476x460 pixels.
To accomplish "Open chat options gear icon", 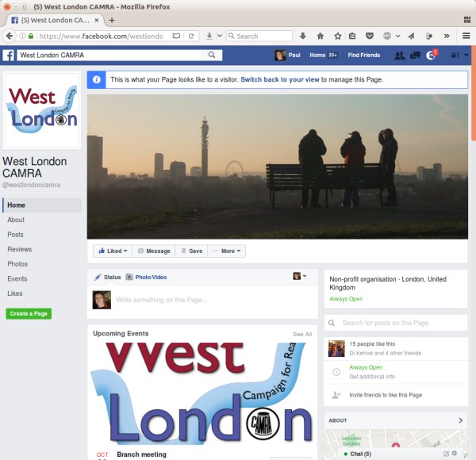I will point(455,454).
